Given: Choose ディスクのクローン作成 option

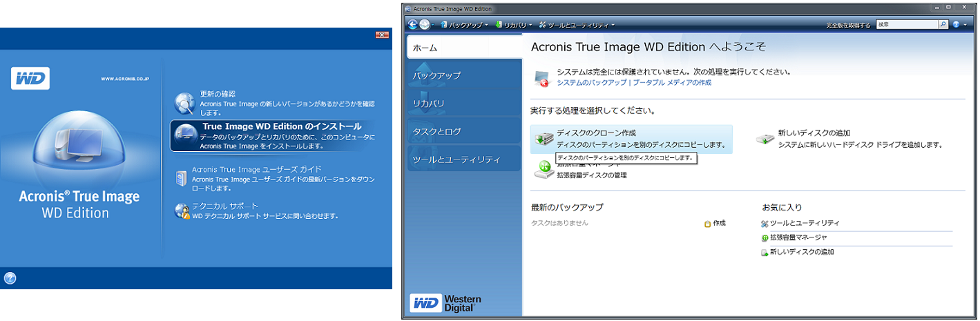Looking at the screenshot, I should click(x=631, y=139).
